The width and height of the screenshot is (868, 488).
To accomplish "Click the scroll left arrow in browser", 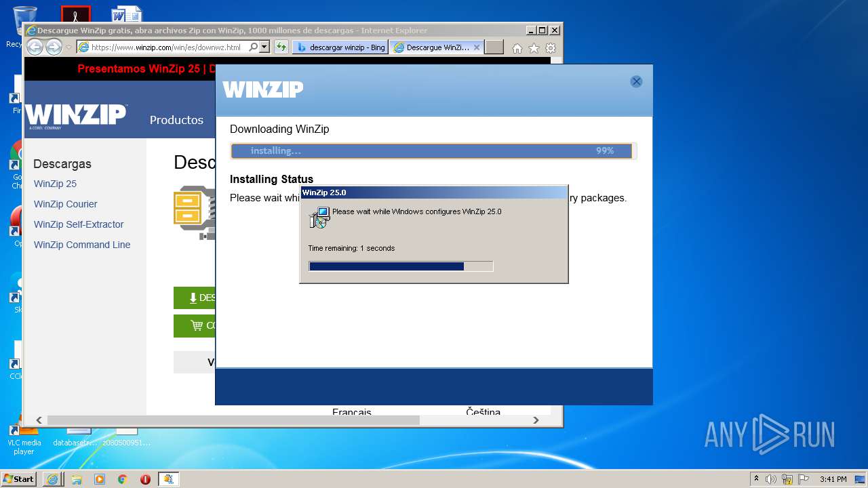I will click(x=39, y=420).
